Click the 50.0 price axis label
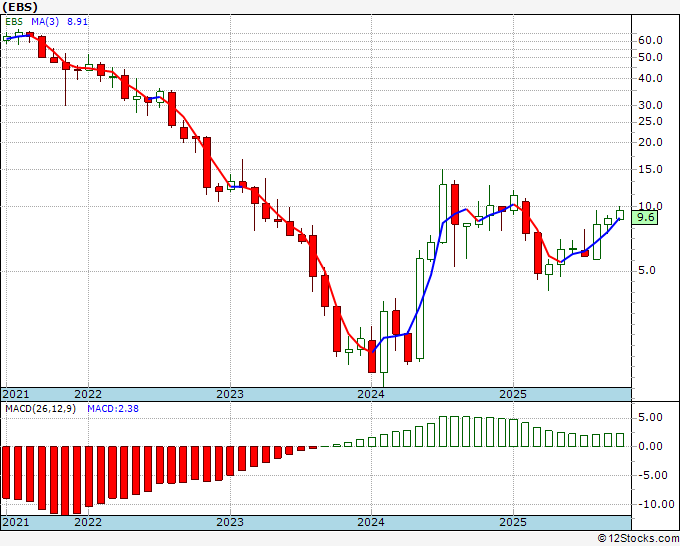The image size is (680, 546). click(651, 57)
